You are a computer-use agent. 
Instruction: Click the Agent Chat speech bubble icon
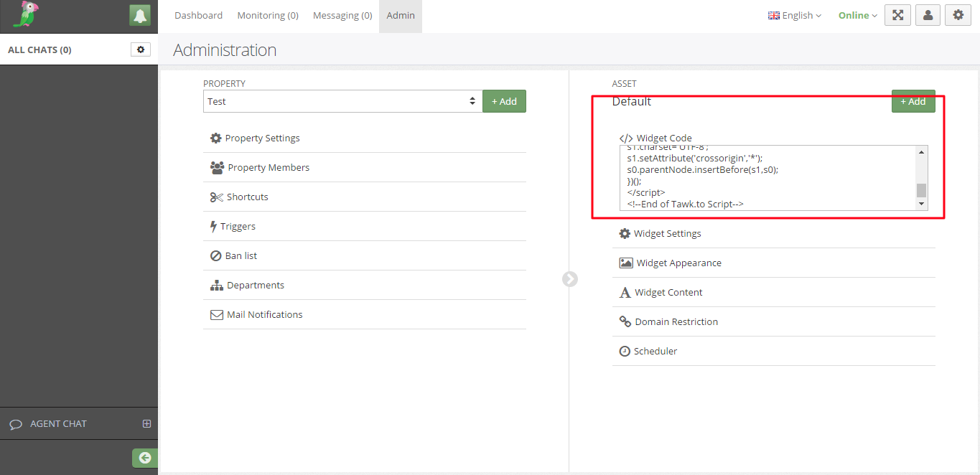point(16,424)
